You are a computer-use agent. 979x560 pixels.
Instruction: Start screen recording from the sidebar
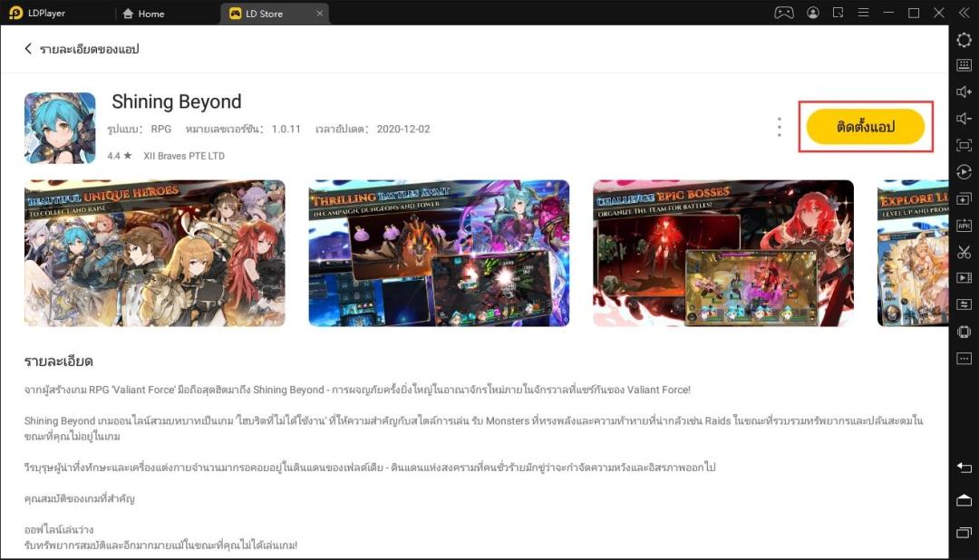tap(964, 278)
